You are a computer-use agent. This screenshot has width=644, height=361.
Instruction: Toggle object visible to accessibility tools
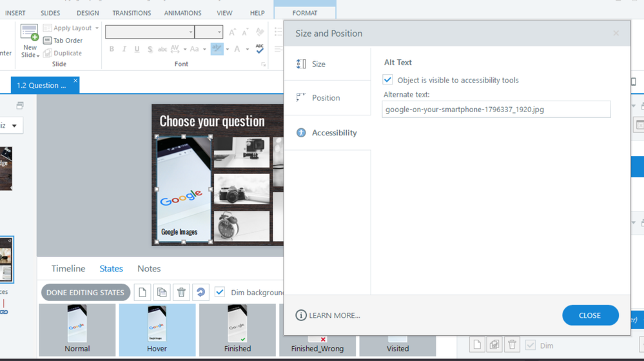point(387,80)
